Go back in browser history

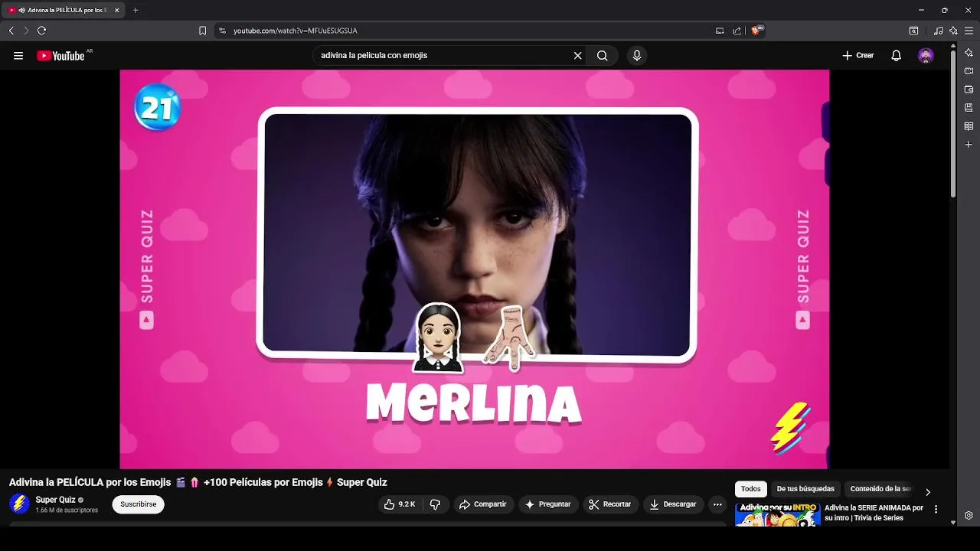click(11, 31)
